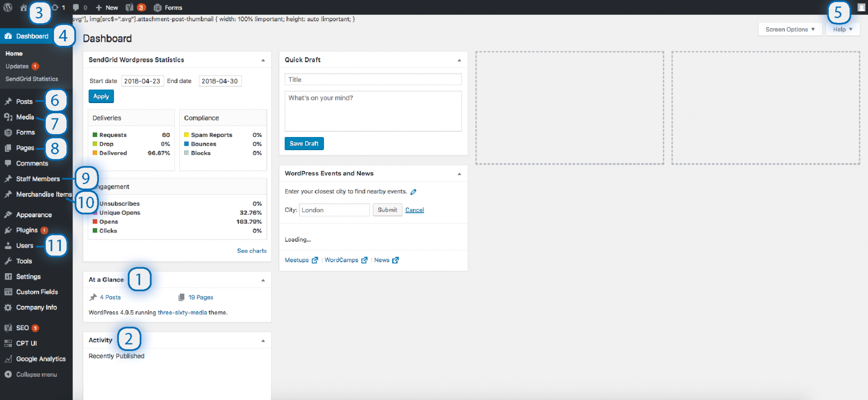Click the Tools wrench icon
Screen dimensions: 868x400
coord(8,261)
